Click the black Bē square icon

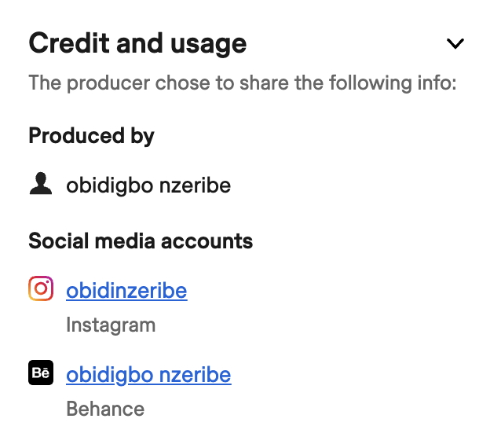41,373
